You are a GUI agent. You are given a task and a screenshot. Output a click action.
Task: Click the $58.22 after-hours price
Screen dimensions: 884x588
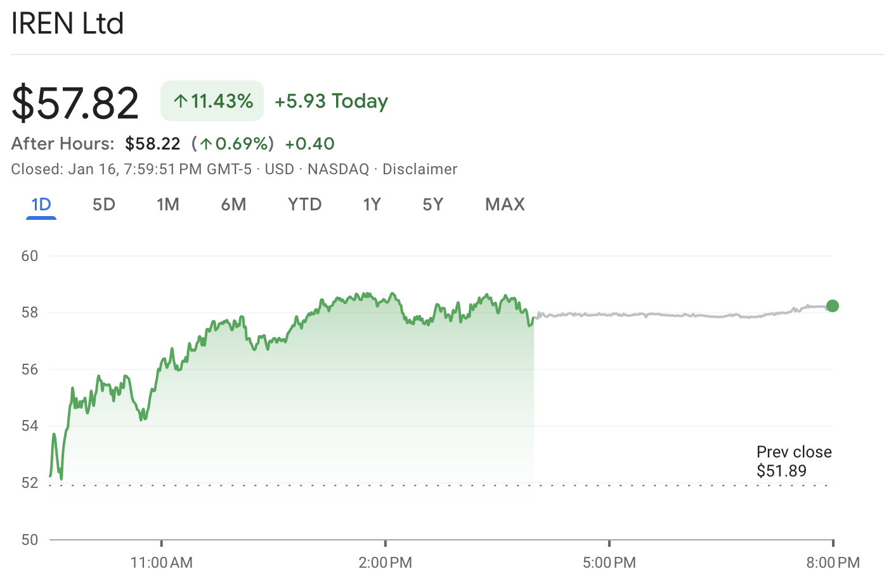153,143
